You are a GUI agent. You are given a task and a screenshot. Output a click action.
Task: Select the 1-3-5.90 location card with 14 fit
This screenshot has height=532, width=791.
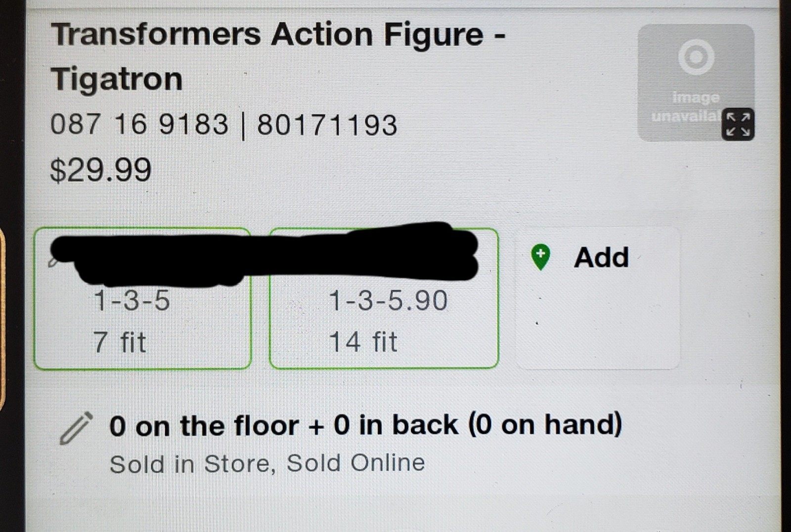coord(384,298)
